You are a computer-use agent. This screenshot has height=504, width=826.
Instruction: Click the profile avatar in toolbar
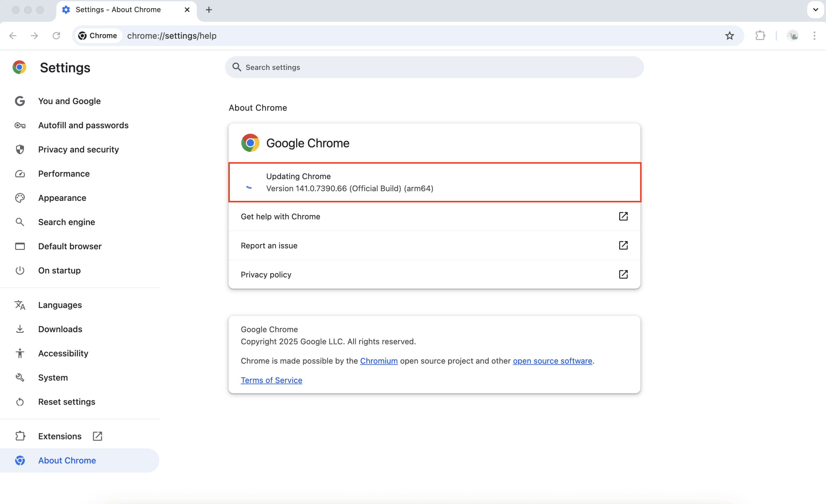(x=793, y=35)
